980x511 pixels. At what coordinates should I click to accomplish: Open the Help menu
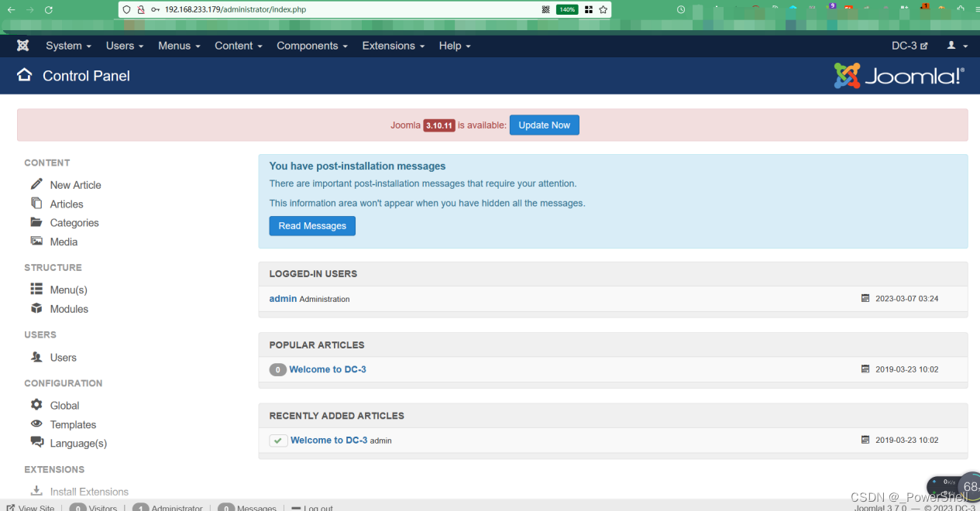455,46
